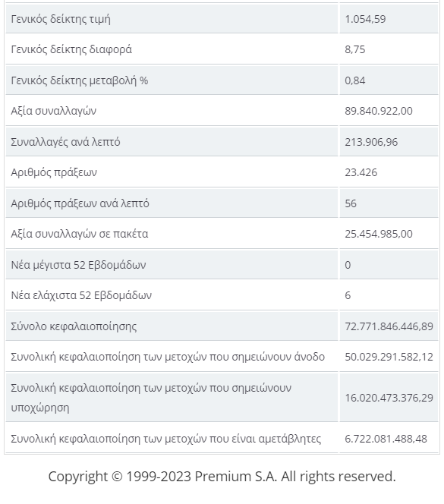Click the Γενικός δείκτης διαφορά row label
The width and height of the screenshot is (444, 504).
tap(71, 50)
